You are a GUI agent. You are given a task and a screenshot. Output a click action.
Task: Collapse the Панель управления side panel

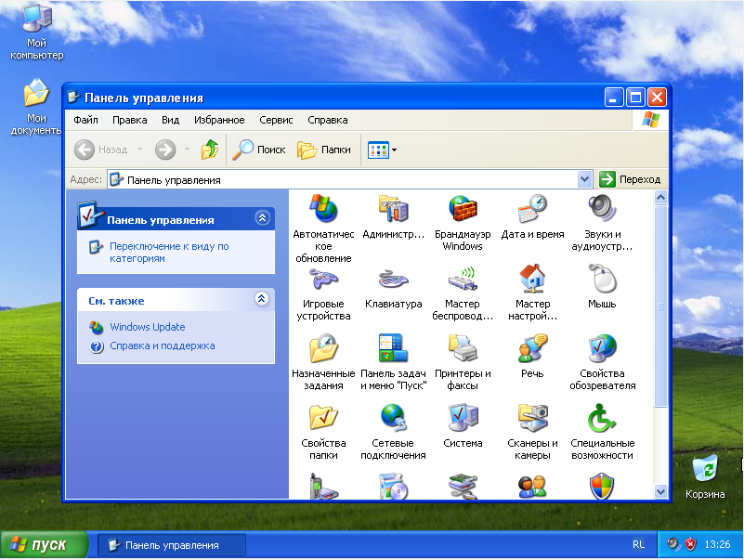(262, 218)
